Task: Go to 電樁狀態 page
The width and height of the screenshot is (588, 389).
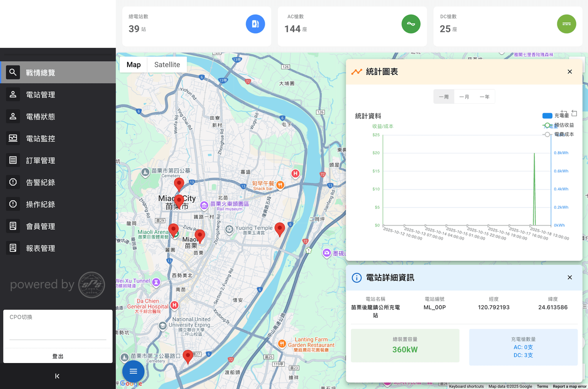Action: pyautogui.click(x=58, y=116)
